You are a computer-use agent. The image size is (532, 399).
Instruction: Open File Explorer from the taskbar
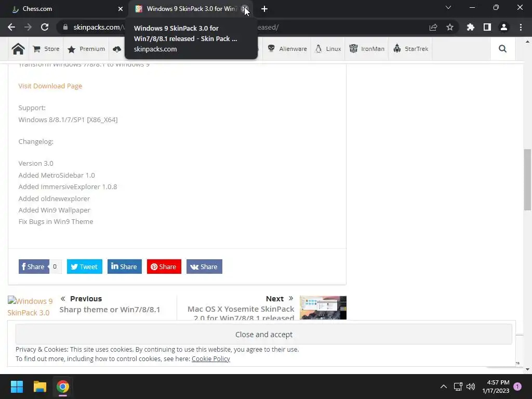click(x=39, y=387)
